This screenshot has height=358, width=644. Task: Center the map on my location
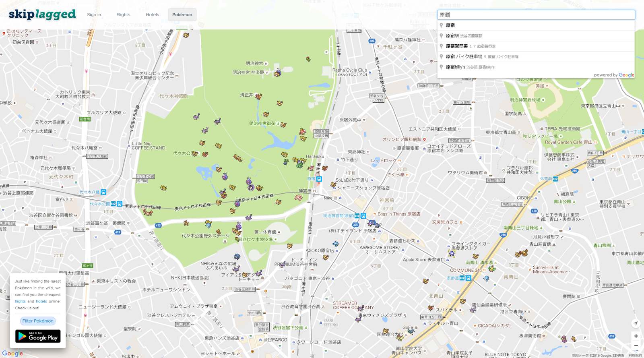pos(636,323)
